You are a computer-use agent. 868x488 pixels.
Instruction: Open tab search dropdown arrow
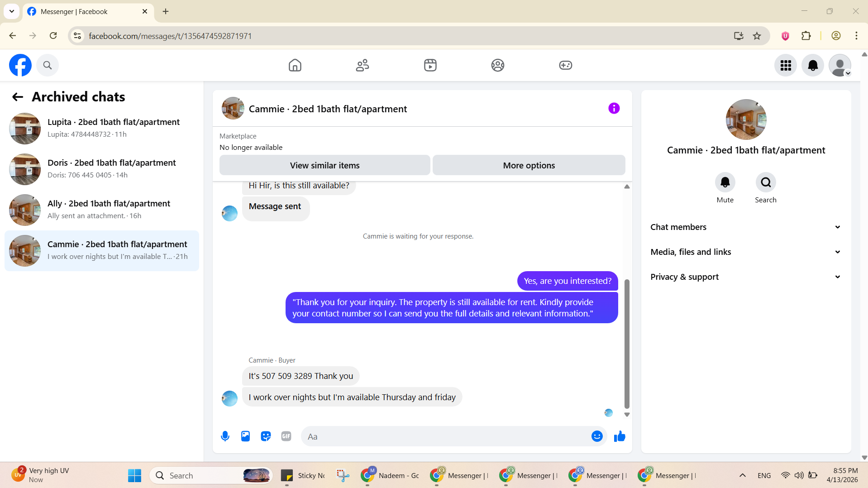coord(12,11)
